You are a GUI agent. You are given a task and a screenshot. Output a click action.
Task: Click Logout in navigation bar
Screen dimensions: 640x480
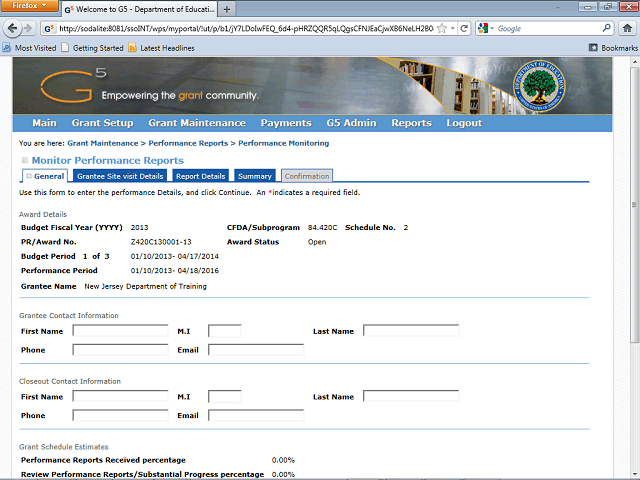[x=464, y=123]
